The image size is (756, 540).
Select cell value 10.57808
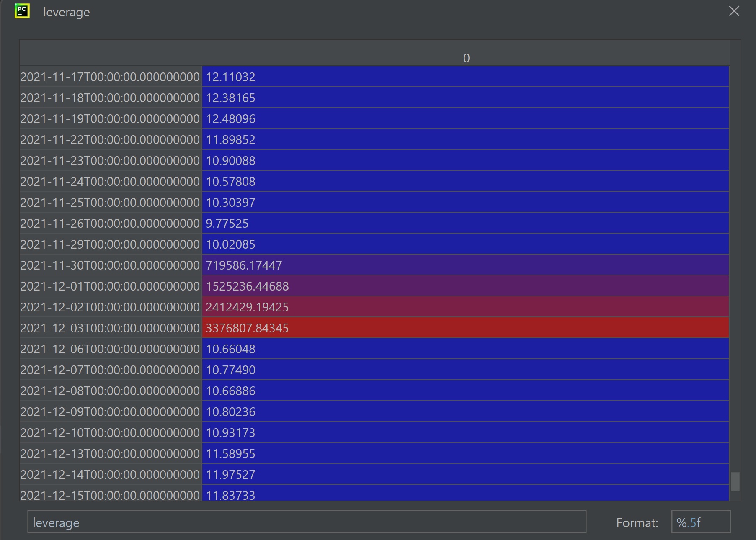[465, 181]
